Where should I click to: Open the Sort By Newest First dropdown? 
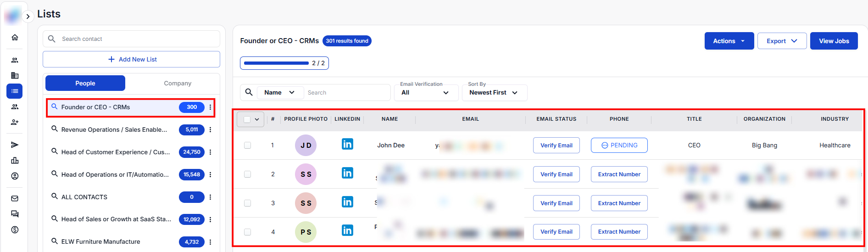[494, 93]
